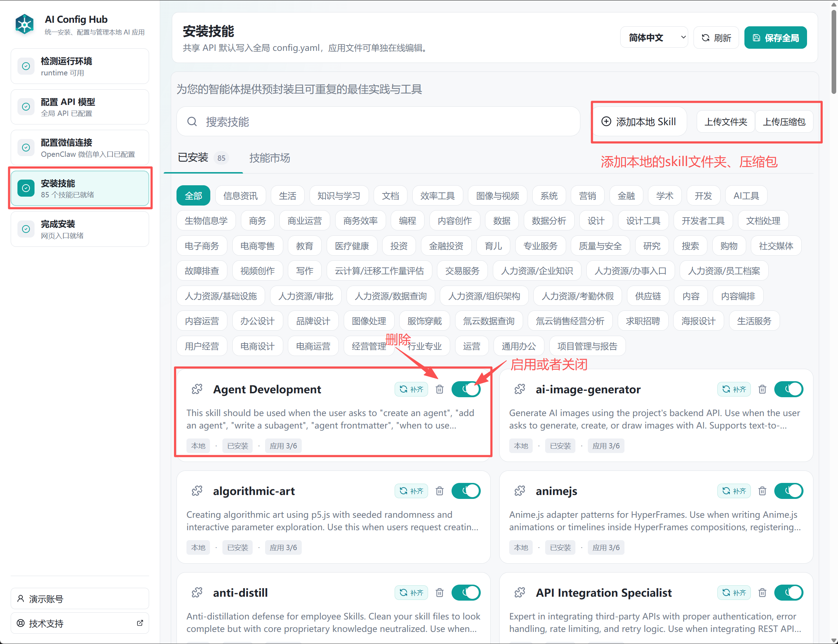
Task: Click puzzle icon of anti-distill
Action: pos(197,593)
